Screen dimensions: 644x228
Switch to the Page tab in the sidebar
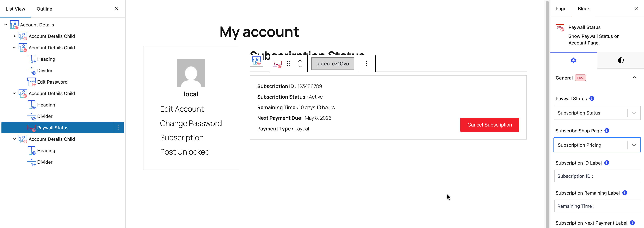tap(561, 9)
